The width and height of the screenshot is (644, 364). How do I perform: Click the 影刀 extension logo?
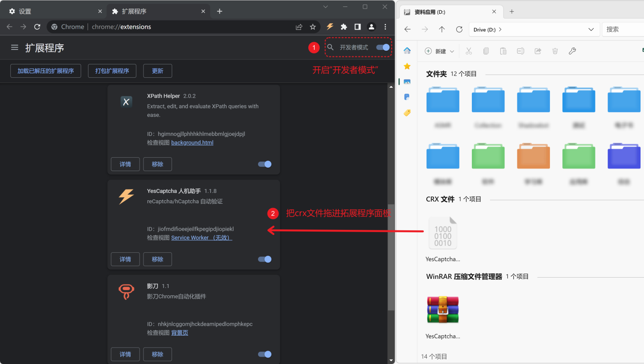click(x=126, y=292)
